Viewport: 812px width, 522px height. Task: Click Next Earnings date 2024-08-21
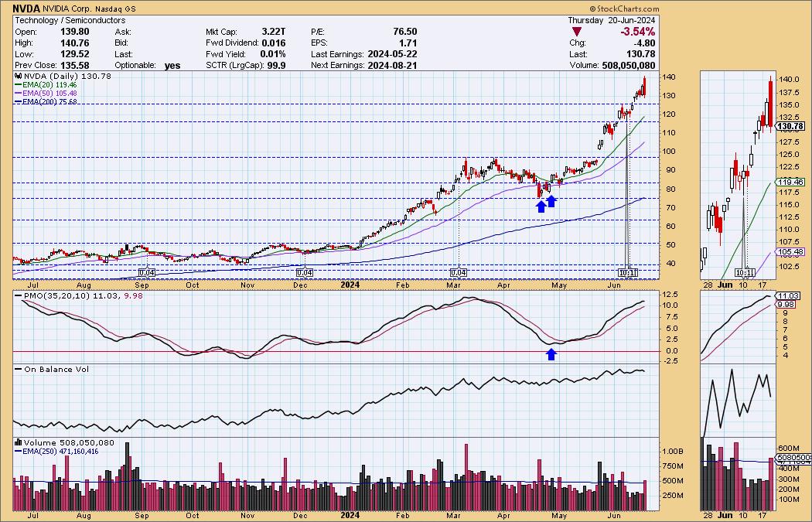point(393,66)
